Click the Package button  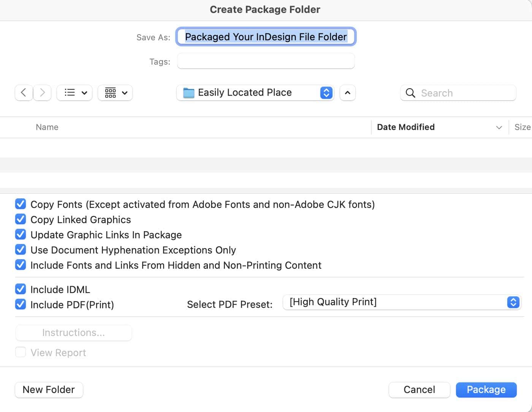[x=486, y=390]
